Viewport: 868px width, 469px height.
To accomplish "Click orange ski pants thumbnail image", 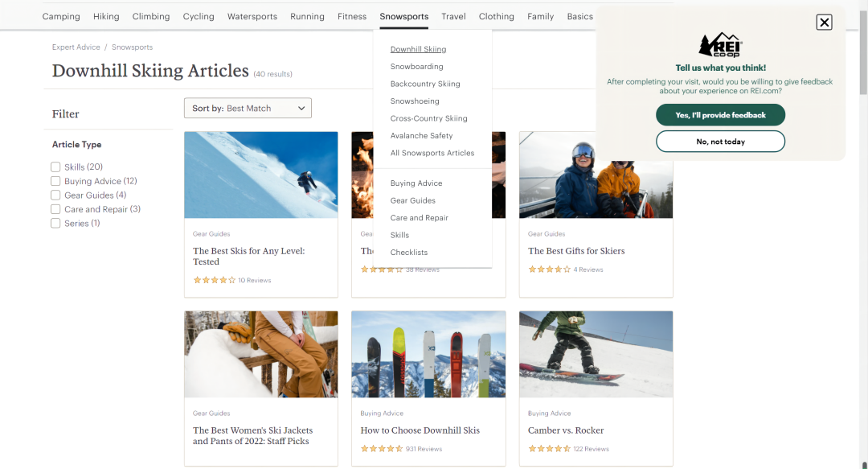I will [260, 354].
